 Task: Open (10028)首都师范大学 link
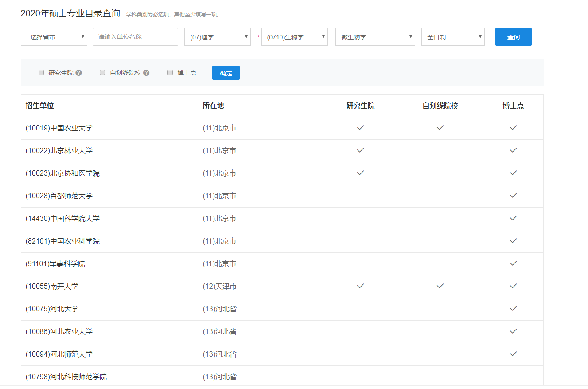click(x=59, y=196)
